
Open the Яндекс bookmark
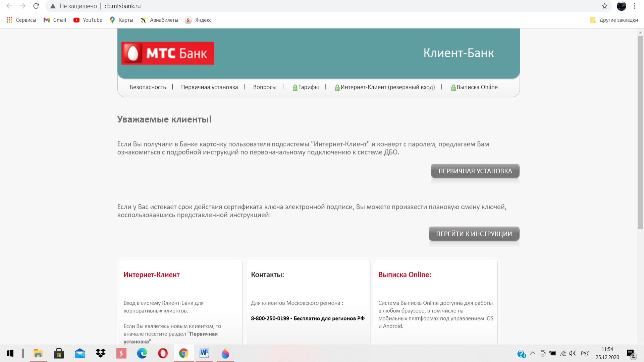tap(199, 20)
